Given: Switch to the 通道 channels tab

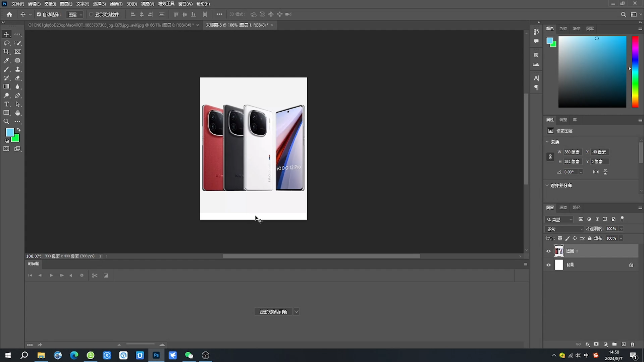Looking at the screenshot, I should click(563, 207).
